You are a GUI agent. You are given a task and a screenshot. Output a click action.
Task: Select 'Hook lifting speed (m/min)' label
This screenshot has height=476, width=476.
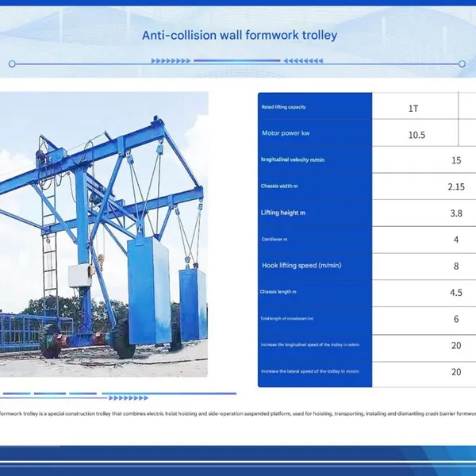(x=301, y=265)
